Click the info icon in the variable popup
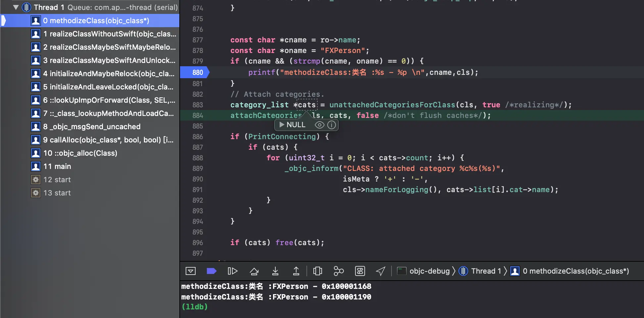This screenshot has height=318, width=644. coord(332,125)
